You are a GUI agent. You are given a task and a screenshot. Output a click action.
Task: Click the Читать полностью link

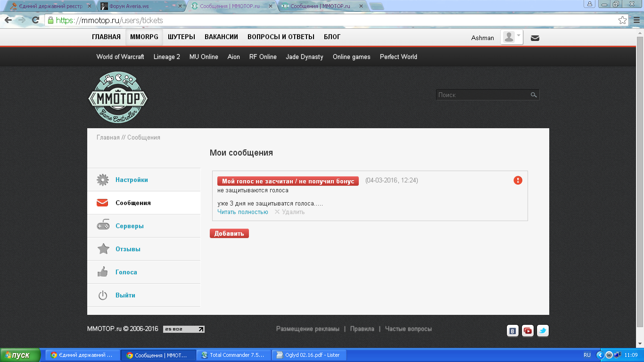tap(242, 212)
